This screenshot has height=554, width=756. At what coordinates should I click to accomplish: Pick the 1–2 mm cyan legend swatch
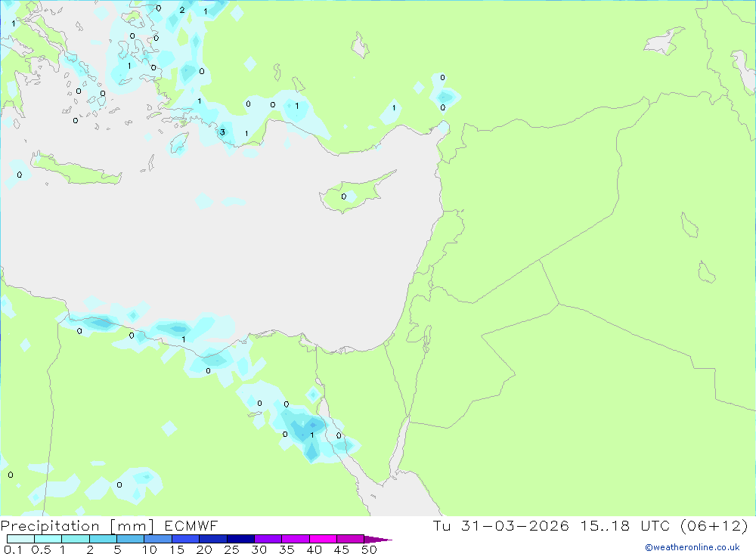tap(75, 539)
